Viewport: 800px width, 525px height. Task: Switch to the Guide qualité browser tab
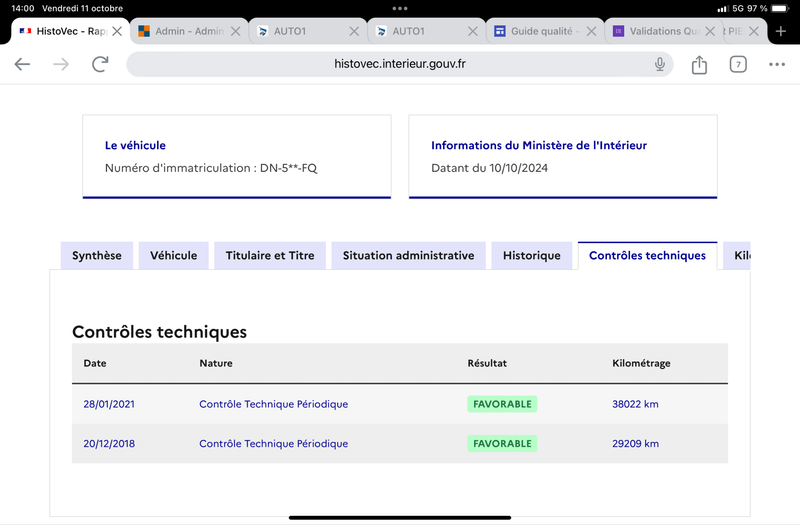pyautogui.click(x=545, y=32)
